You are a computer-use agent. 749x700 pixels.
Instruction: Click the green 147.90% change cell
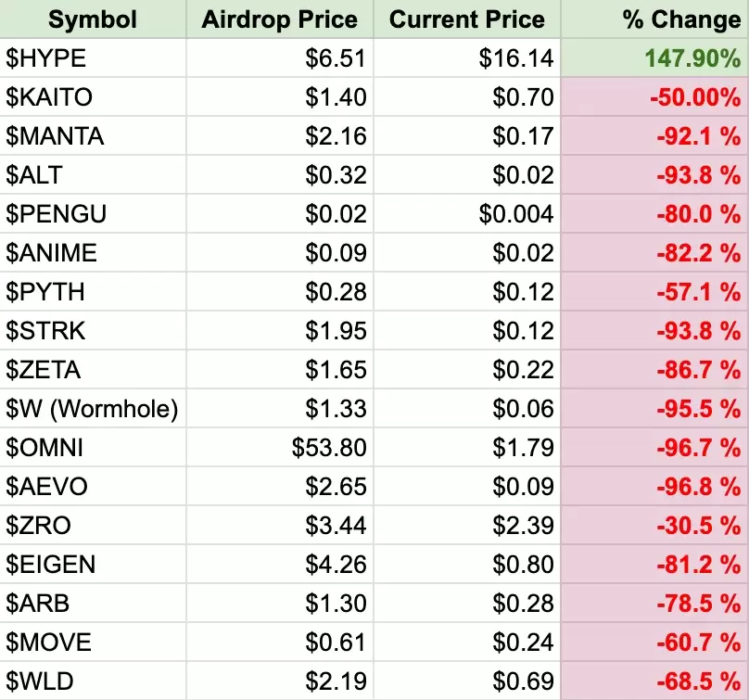[x=654, y=57]
